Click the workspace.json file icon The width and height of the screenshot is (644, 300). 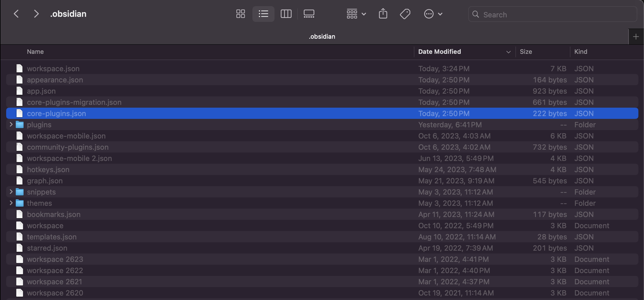point(19,68)
